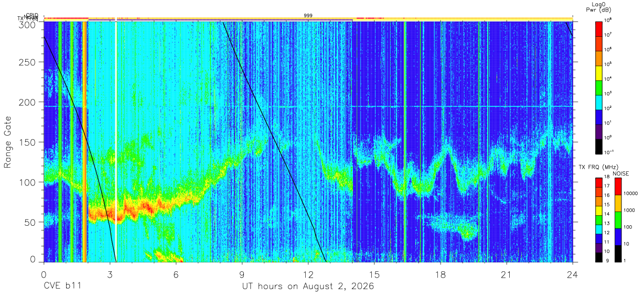Select the black segment of the Lag0 Pwr colorbar
Image resolution: width=644 pixels, height=297 pixels.
point(598,147)
